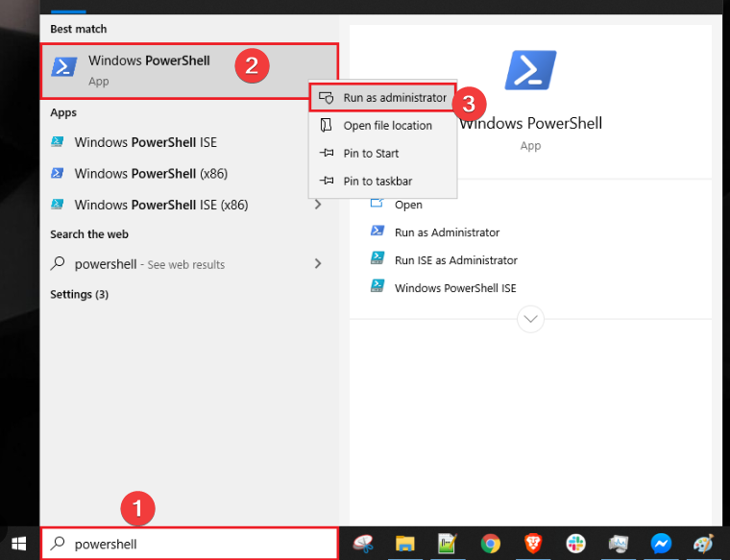
Task: Click the Apps section heading
Action: (63, 113)
